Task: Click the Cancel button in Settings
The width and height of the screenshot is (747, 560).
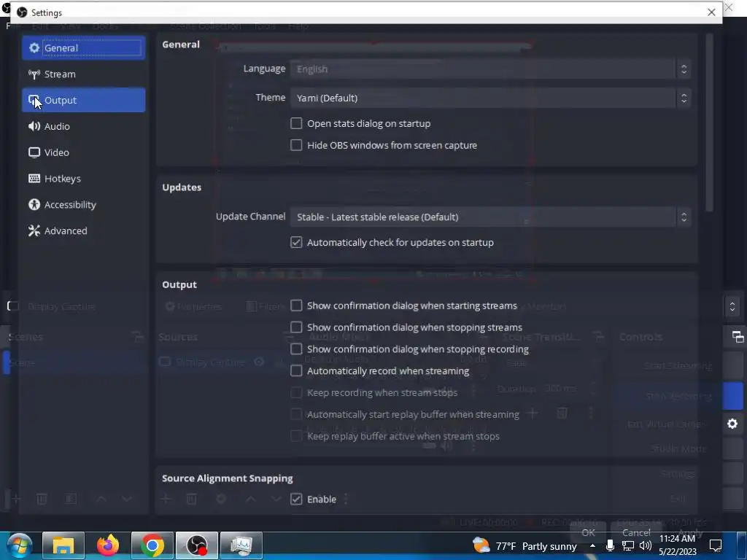Action: click(636, 532)
